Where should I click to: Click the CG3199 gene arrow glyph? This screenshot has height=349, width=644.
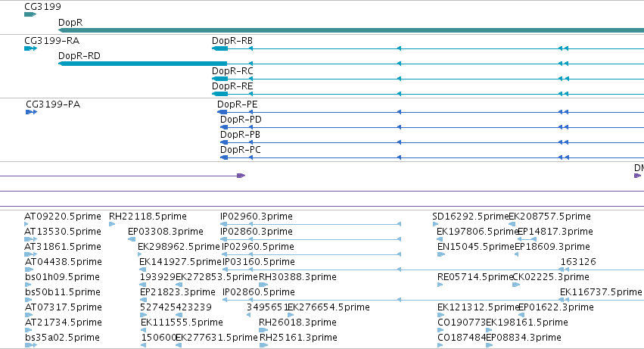[30, 14]
